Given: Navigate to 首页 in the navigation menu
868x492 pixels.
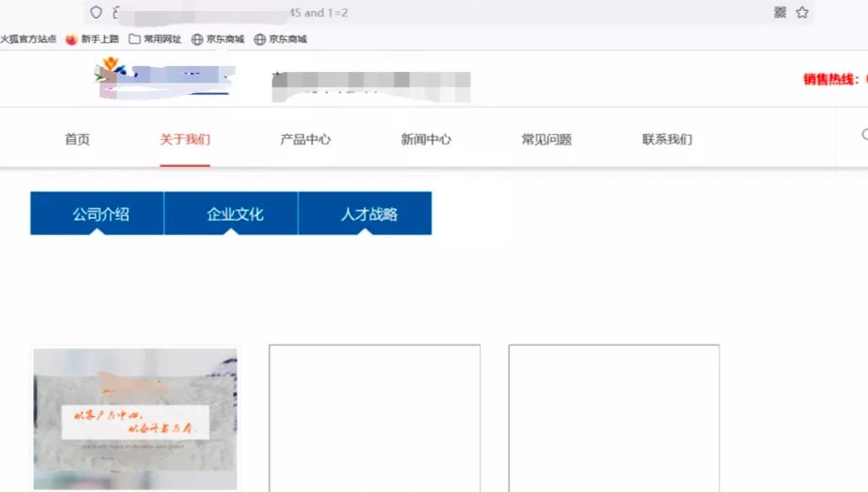Looking at the screenshot, I should point(76,139).
